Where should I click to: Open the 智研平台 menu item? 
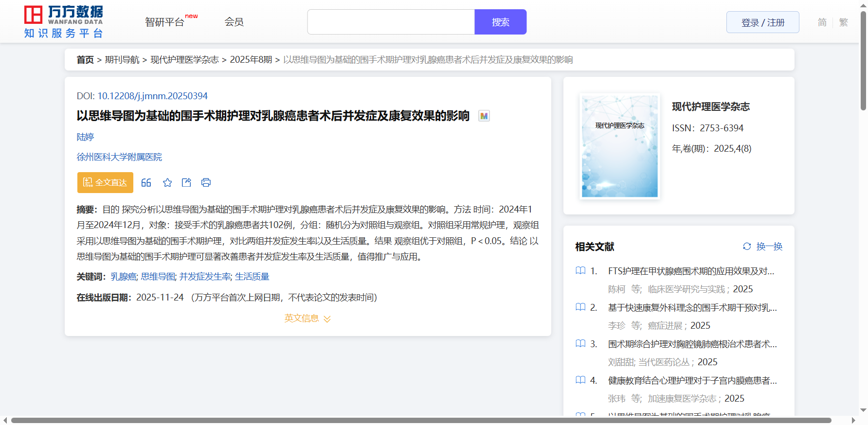pyautogui.click(x=165, y=22)
